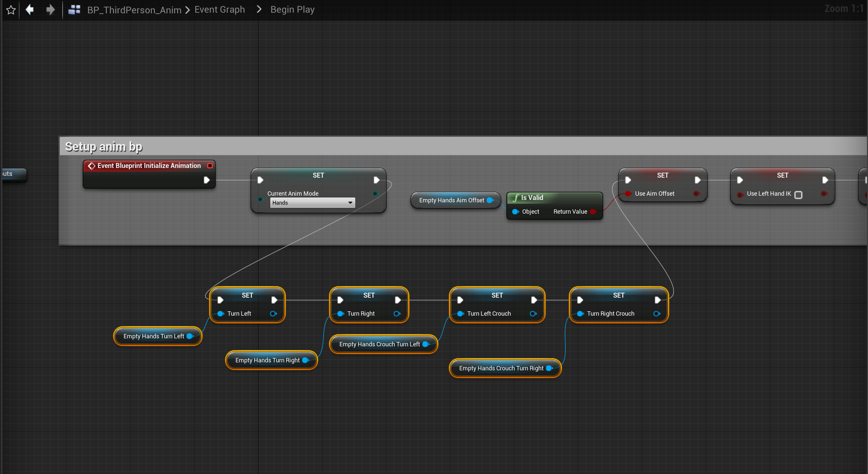
Task: Click the Is Valid function icon
Action: pyautogui.click(x=516, y=198)
